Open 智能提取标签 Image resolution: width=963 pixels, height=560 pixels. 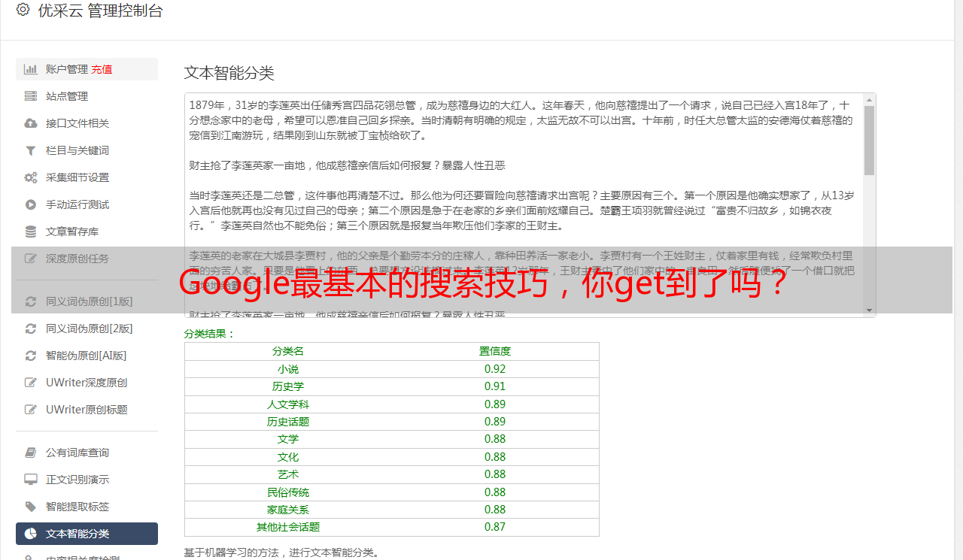coord(87,507)
